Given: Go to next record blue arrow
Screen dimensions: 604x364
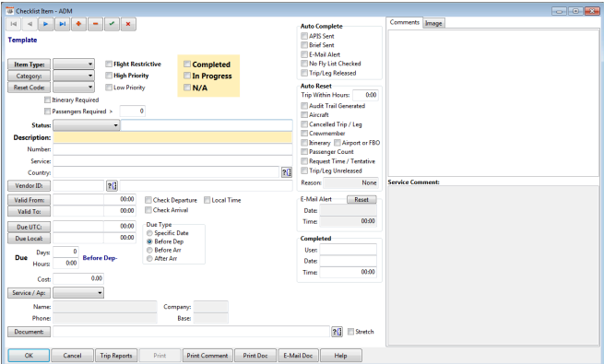Looking at the screenshot, I should pyautogui.click(x=46, y=24).
